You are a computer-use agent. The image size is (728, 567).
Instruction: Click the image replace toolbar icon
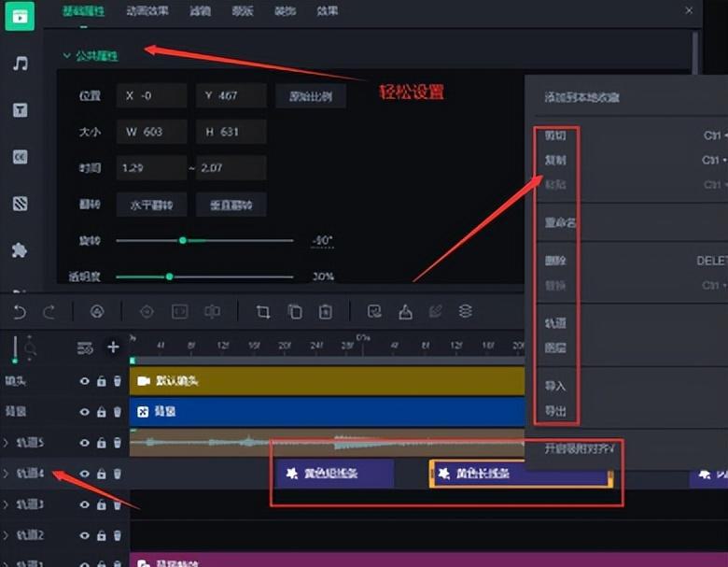click(x=374, y=311)
